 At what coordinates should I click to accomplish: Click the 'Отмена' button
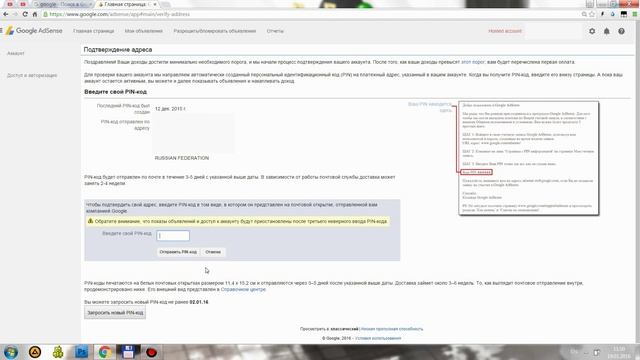213,252
